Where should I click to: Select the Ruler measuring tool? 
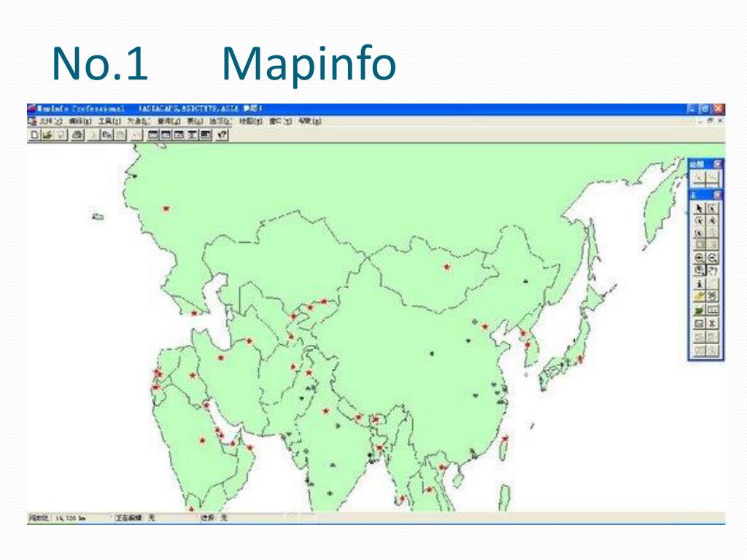(712, 311)
